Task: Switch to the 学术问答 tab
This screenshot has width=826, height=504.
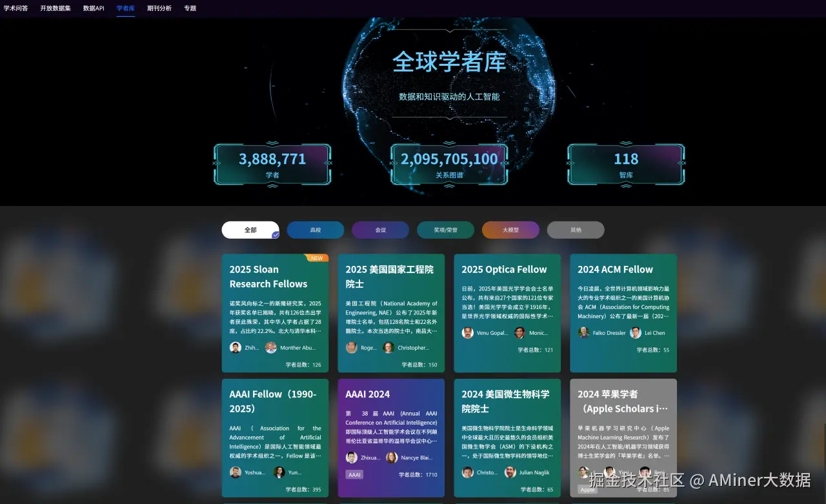Action: 16,8
